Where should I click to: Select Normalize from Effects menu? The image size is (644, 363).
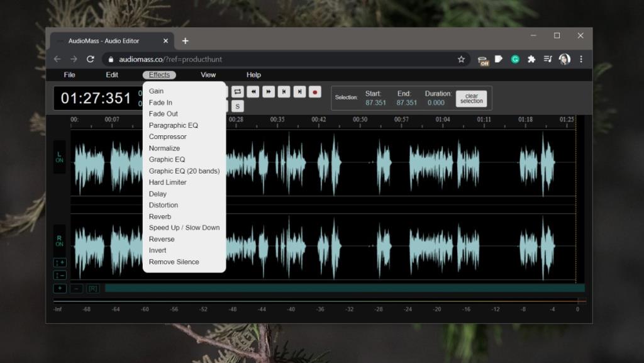[x=164, y=148]
